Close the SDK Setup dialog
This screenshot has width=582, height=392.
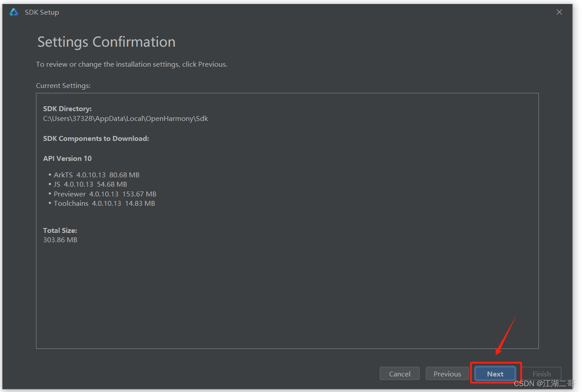[x=559, y=12]
